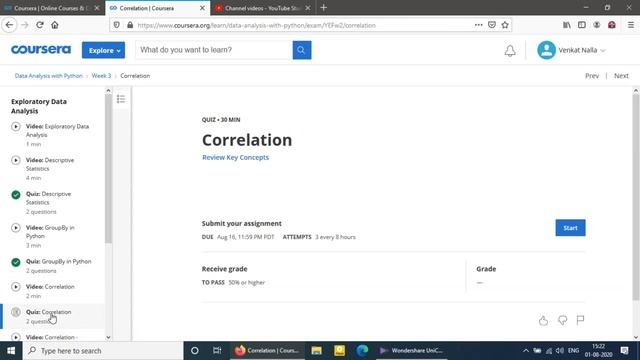The image size is (640, 360).
Task: Open Task View on the taskbar
Action: point(217,351)
